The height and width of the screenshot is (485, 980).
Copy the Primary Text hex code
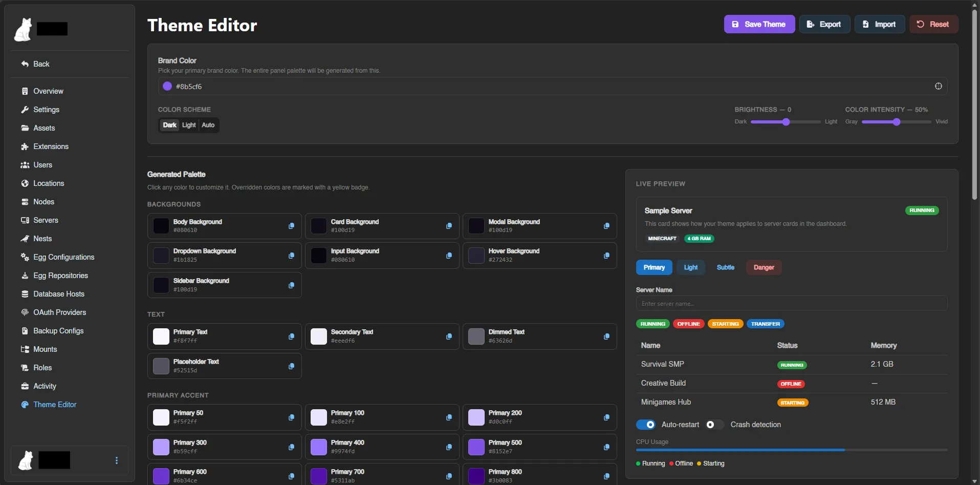click(x=291, y=336)
